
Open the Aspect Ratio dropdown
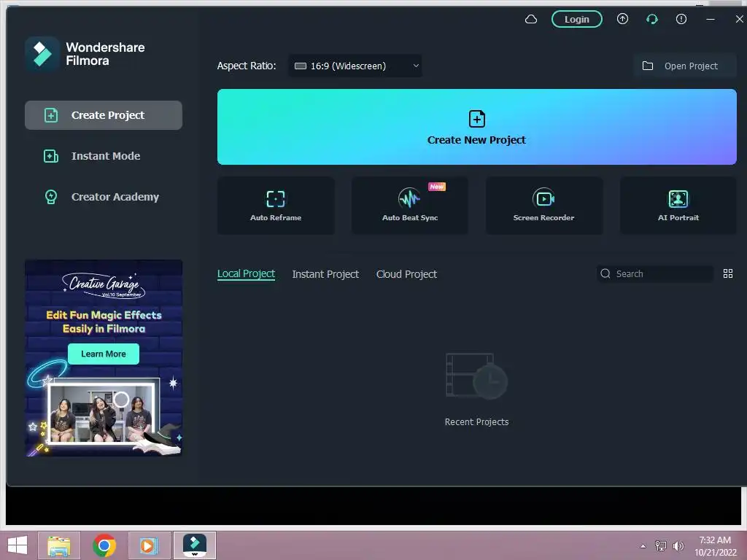355,66
